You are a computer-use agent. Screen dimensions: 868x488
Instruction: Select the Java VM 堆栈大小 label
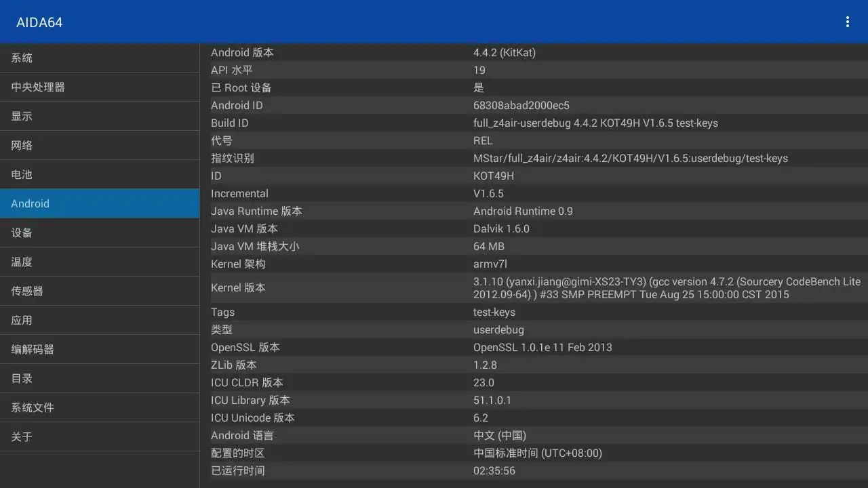pos(255,246)
